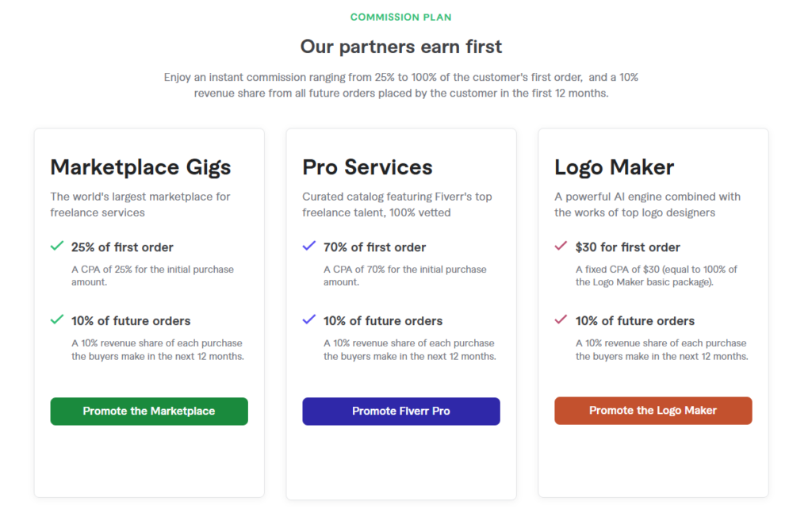Click red checkmark beside Logo Maker 10% future orders
Viewport: 812px width, 509px height.
[561, 320]
